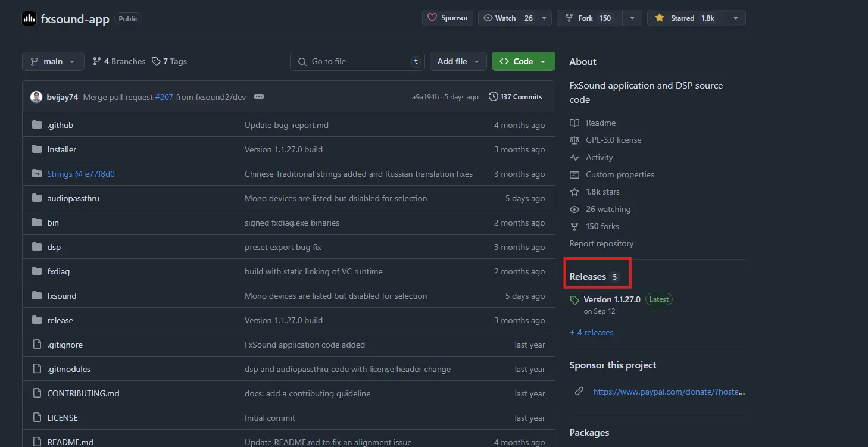868x447 pixels.
Task: Click the .github folder icon
Action: 36,125
